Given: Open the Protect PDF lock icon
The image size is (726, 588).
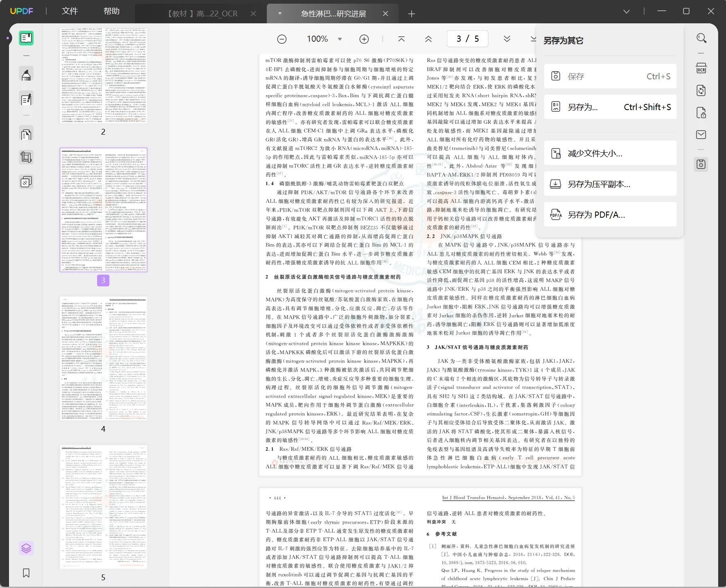Looking at the screenshot, I should tap(701, 113).
